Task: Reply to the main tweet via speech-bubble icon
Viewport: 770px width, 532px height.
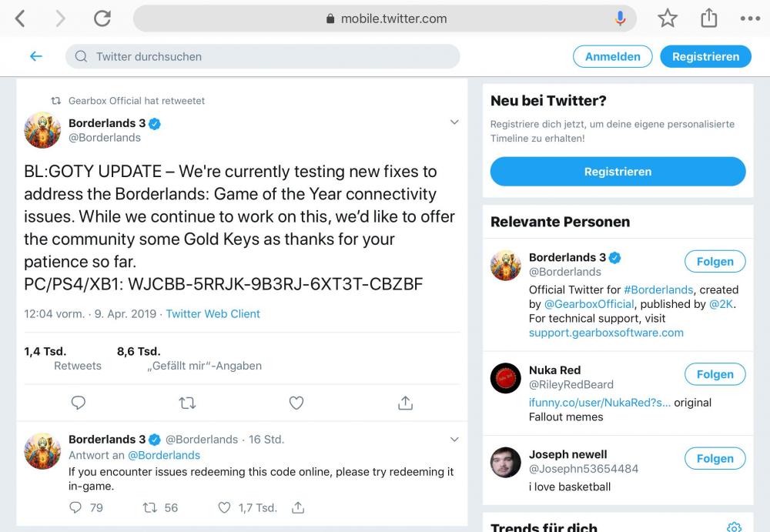Action: 78,403
